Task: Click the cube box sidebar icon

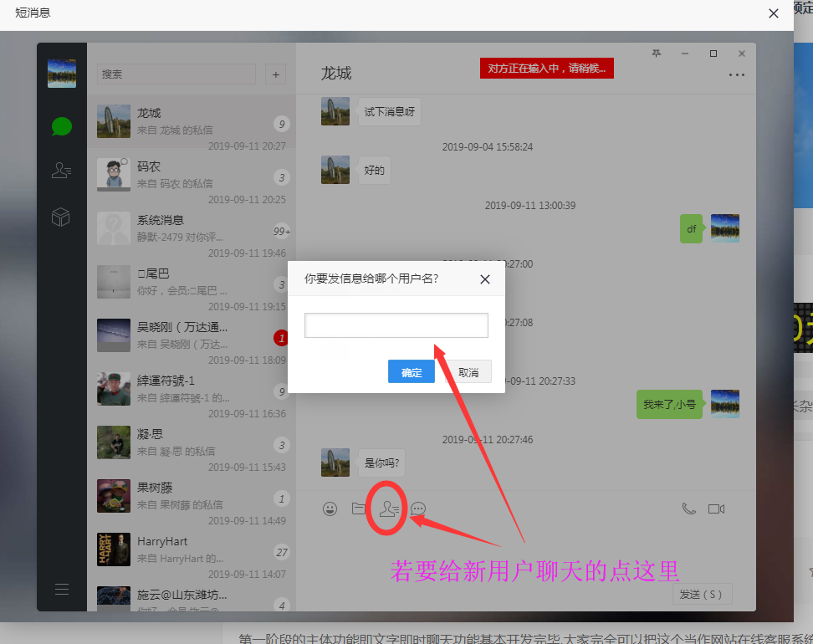Action: click(x=61, y=217)
